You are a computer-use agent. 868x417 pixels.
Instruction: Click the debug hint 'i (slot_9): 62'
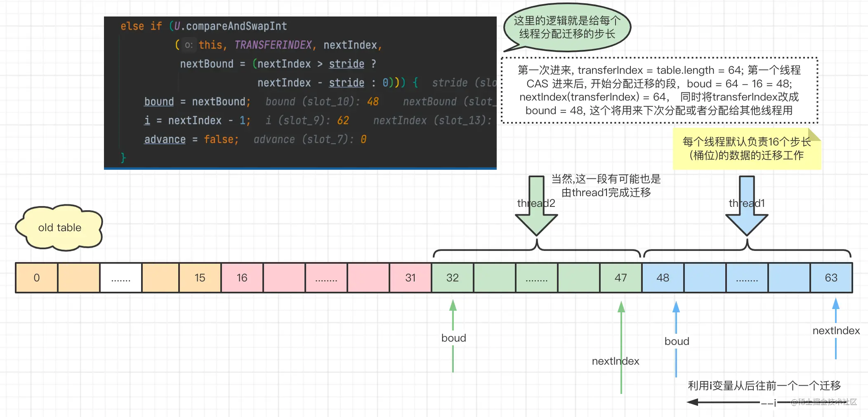coord(307,120)
